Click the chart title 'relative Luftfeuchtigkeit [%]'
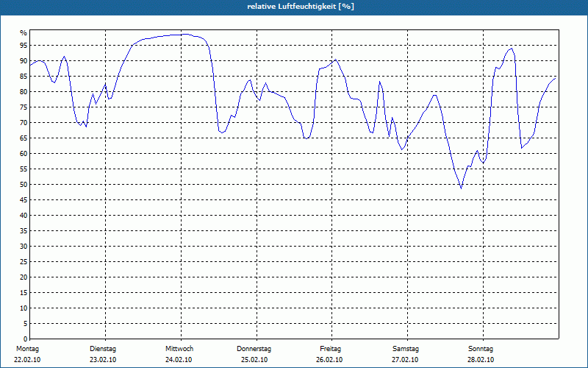Screen dimensions: 588x368 point(301,7)
